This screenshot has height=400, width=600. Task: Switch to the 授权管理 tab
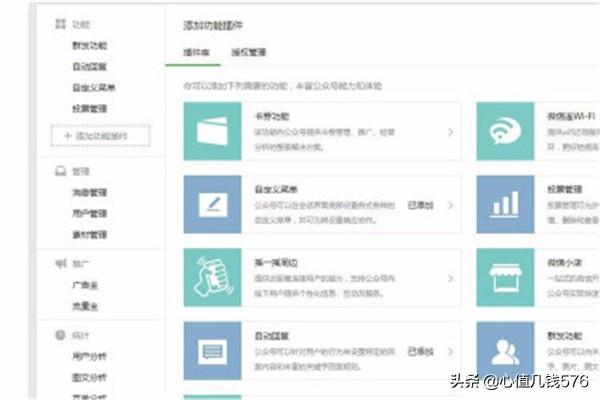click(248, 52)
